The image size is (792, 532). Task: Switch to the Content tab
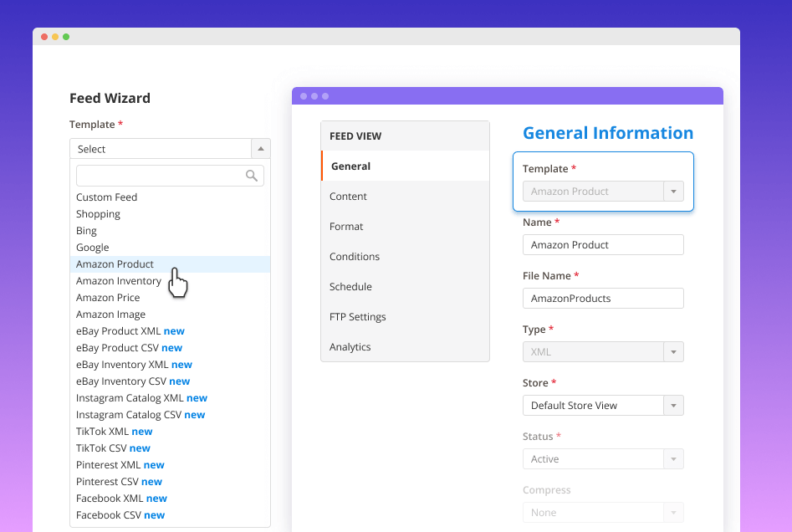[x=348, y=196]
